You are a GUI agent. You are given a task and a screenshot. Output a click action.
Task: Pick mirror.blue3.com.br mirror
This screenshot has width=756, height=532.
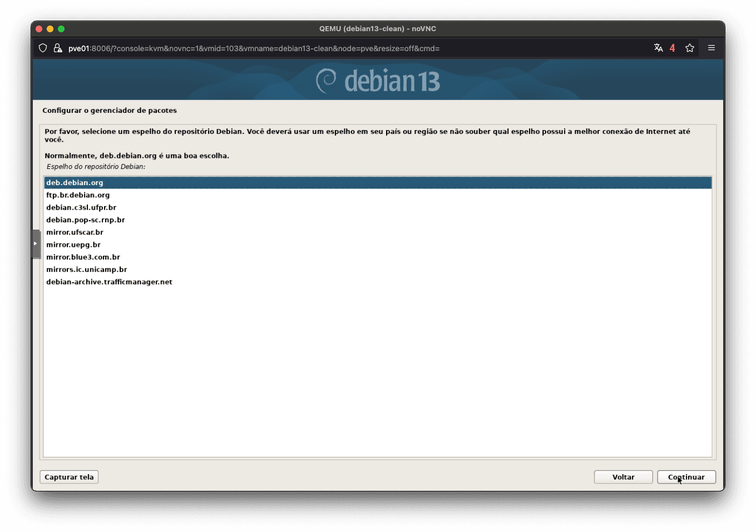click(378, 257)
